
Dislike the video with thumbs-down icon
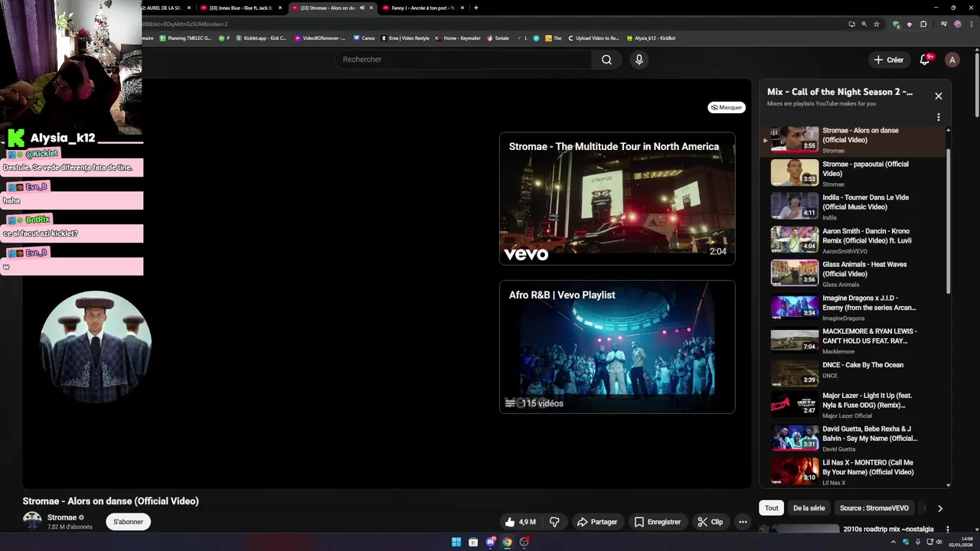point(554,522)
